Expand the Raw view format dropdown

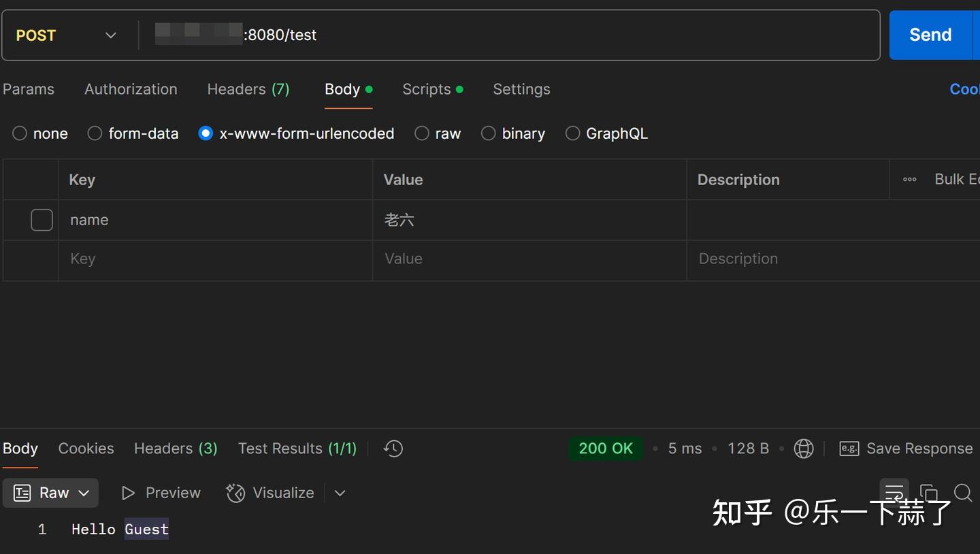click(84, 493)
